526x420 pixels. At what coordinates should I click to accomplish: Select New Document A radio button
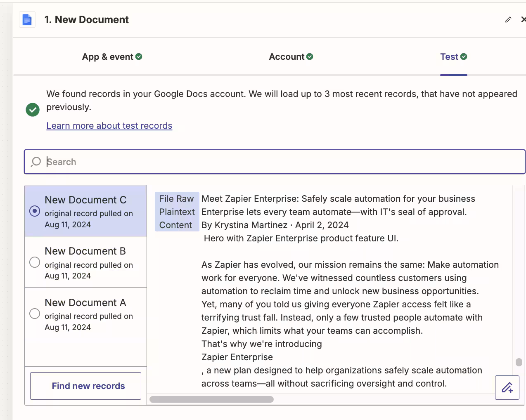[x=35, y=314]
